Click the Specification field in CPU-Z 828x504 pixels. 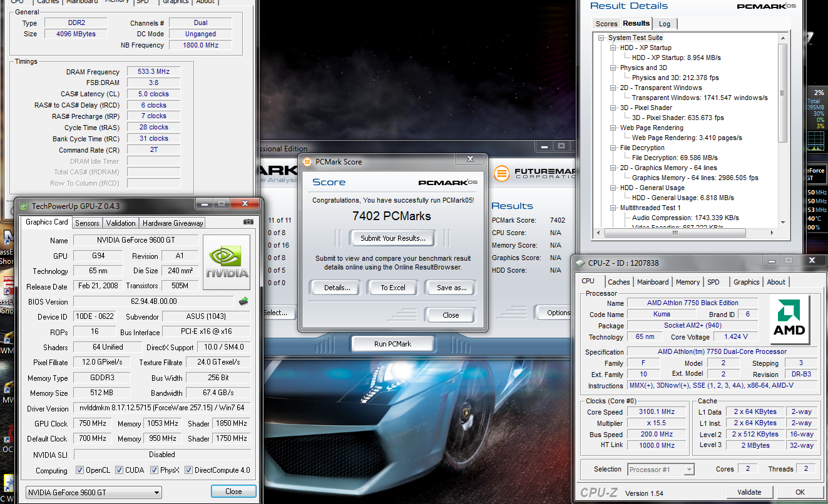(x=722, y=352)
